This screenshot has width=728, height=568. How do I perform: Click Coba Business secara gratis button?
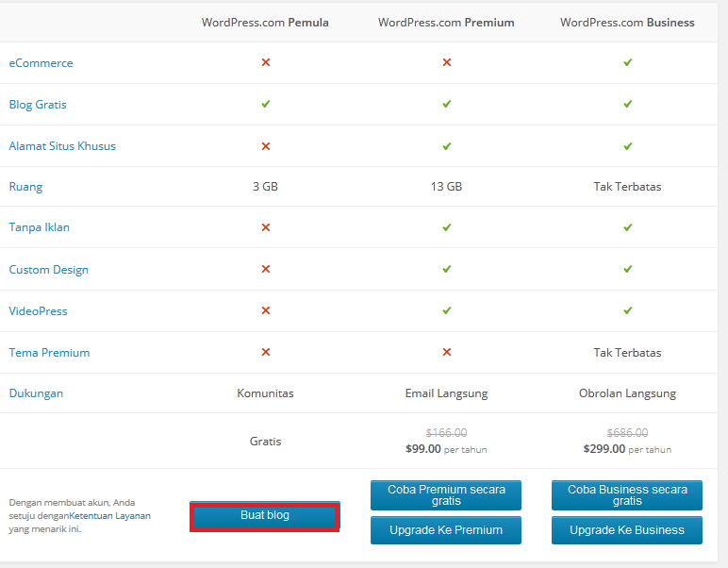tap(627, 495)
